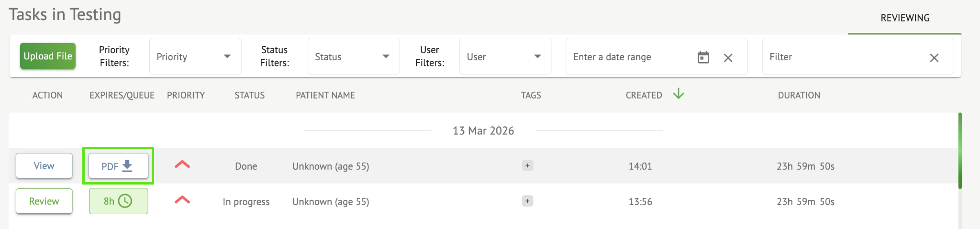This screenshot has height=229, width=980.
Task: Click the green Created sort arrow
Action: 678,94
